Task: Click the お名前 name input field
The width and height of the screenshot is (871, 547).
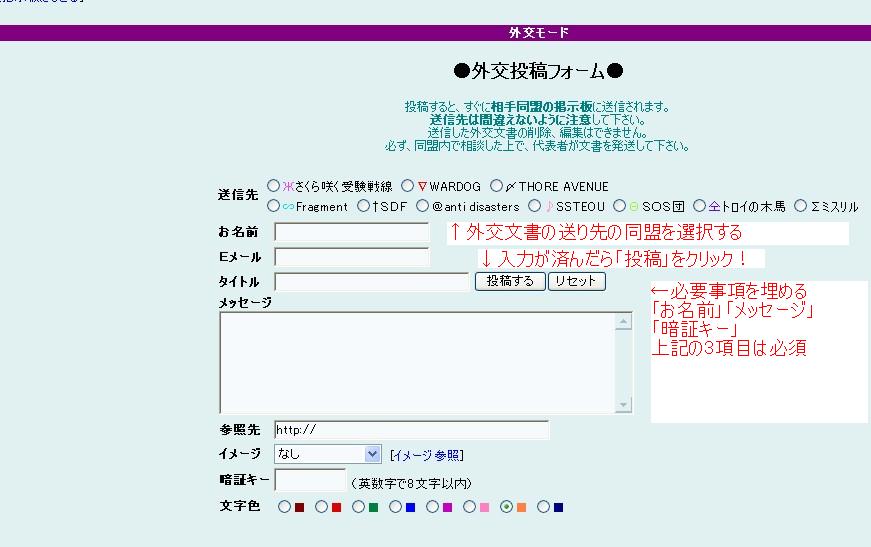Action: tap(351, 232)
